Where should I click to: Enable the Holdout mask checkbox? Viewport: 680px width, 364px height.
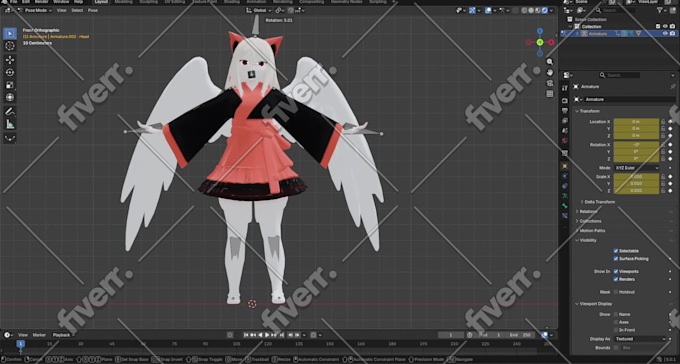click(616, 292)
